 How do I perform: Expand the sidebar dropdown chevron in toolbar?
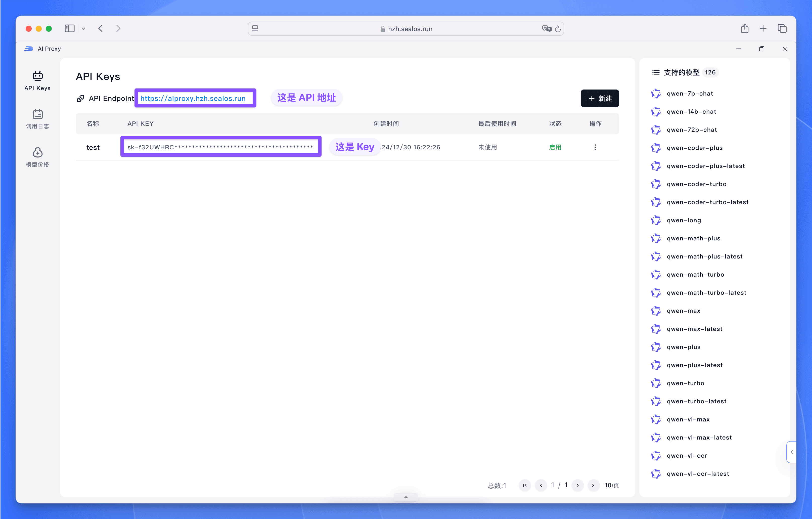click(x=84, y=29)
